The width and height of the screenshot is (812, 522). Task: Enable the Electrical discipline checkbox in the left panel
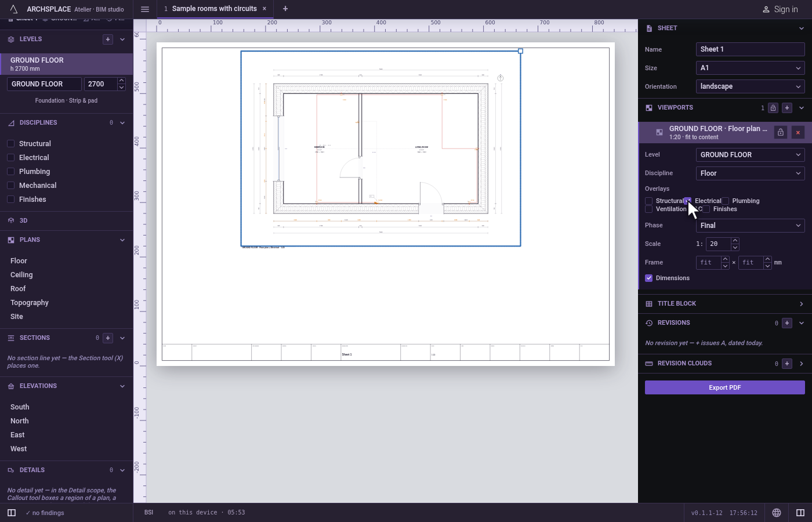[10, 158]
